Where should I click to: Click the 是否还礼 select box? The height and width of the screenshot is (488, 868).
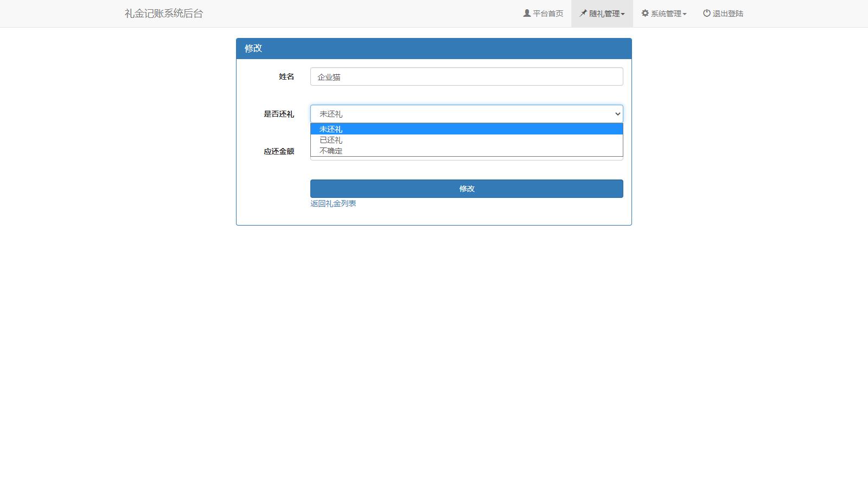pos(461,114)
